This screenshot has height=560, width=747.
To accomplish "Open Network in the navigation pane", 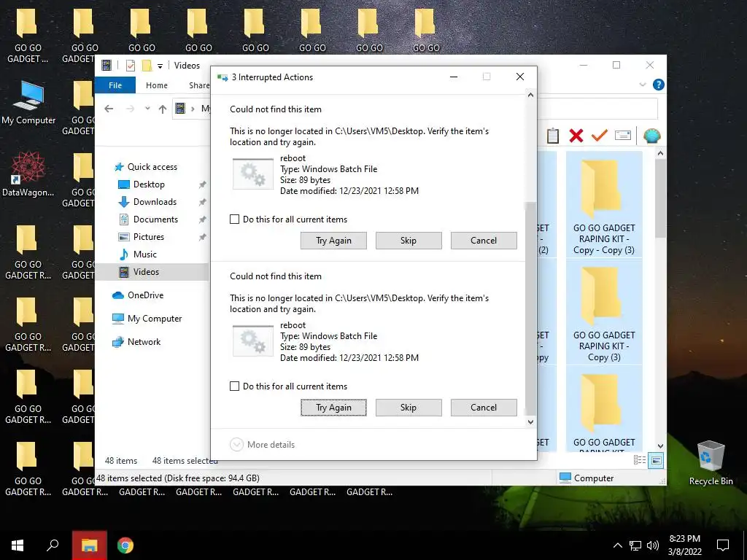I will click(136, 342).
